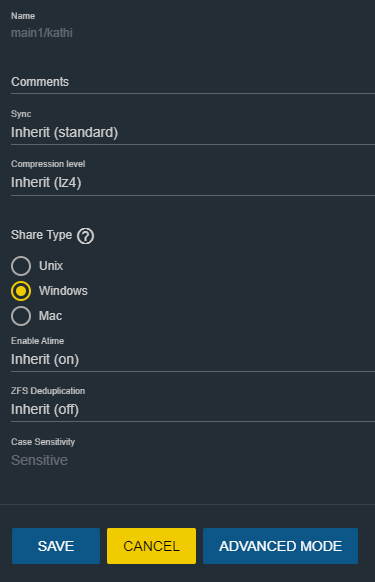Switch to Advanced Mode
Screen dimensions: 375x582
tap(280, 546)
